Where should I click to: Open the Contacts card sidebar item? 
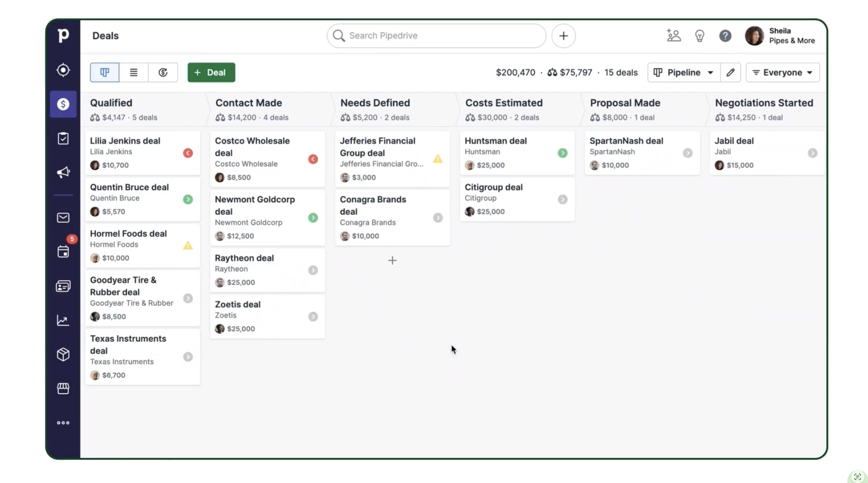(63, 286)
